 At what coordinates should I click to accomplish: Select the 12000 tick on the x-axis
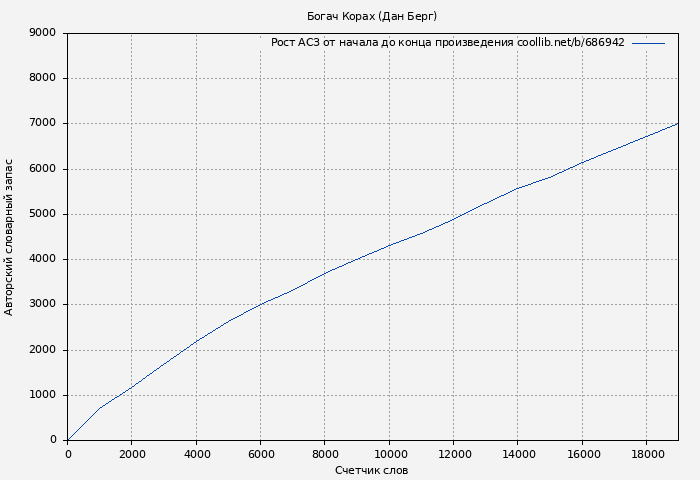(x=453, y=453)
